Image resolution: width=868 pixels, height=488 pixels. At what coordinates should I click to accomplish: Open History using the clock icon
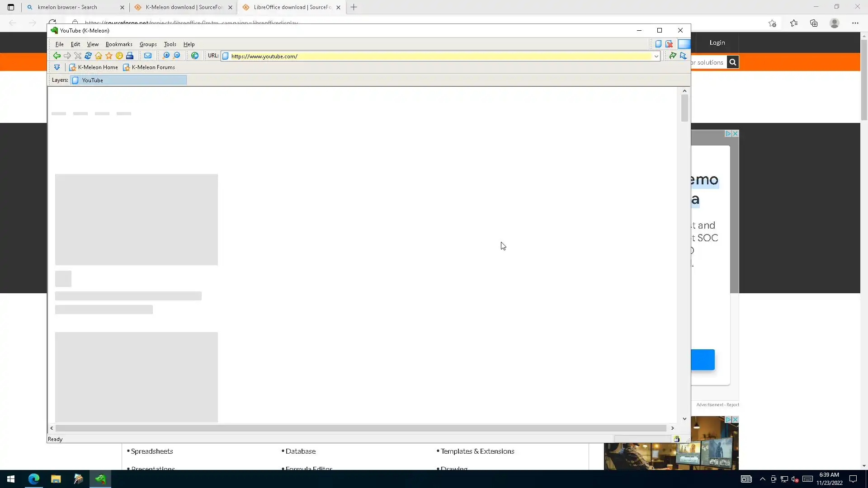click(x=119, y=56)
